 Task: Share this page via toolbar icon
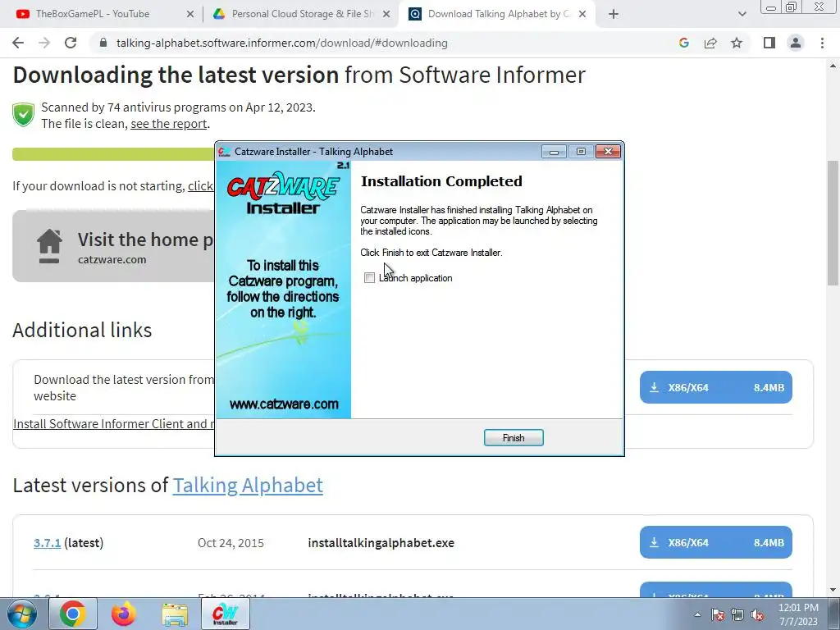pyautogui.click(x=710, y=43)
